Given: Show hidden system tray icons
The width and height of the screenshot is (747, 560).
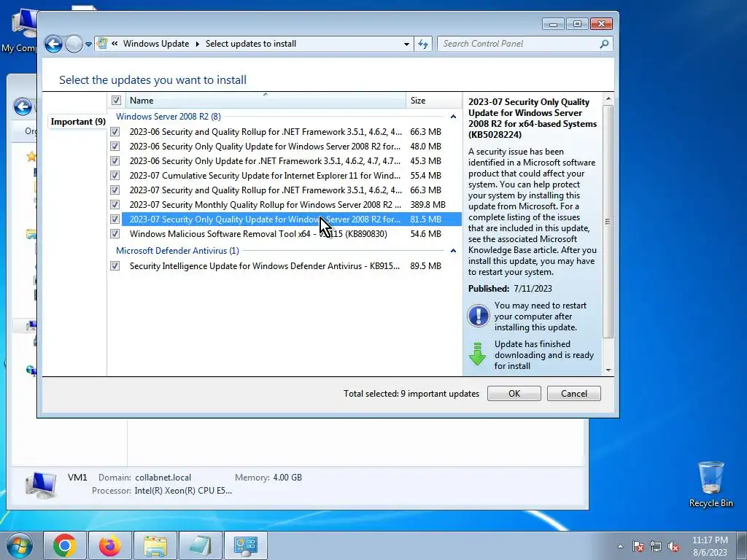Looking at the screenshot, I should (x=620, y=546).
